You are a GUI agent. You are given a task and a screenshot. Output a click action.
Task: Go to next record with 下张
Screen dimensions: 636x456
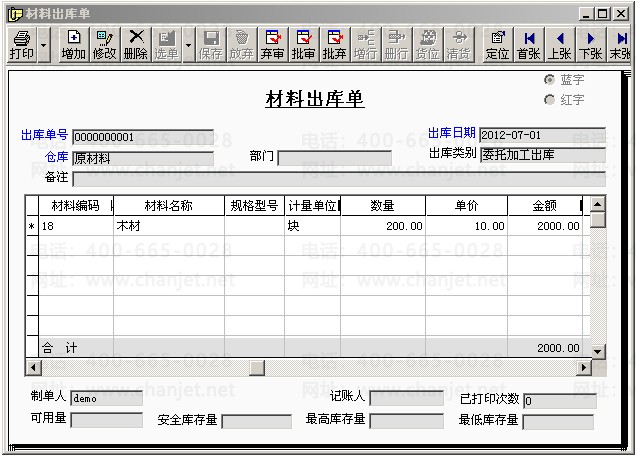591,45
